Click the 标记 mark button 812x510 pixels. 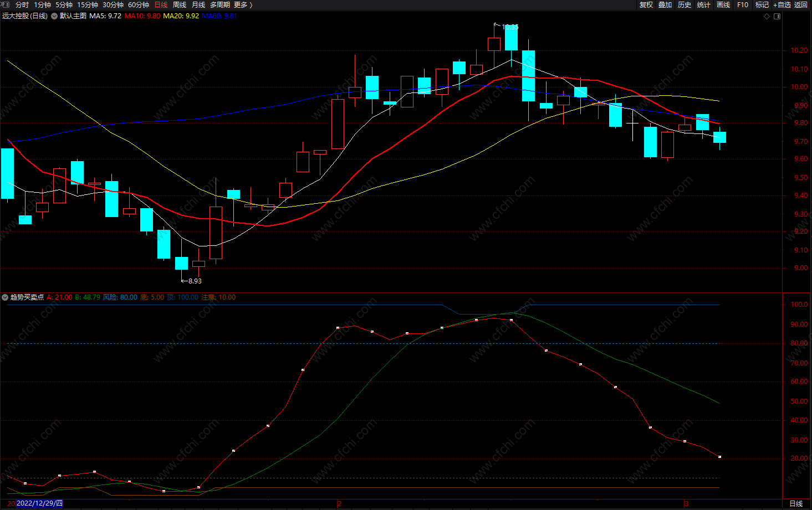[x=762, y=4]
